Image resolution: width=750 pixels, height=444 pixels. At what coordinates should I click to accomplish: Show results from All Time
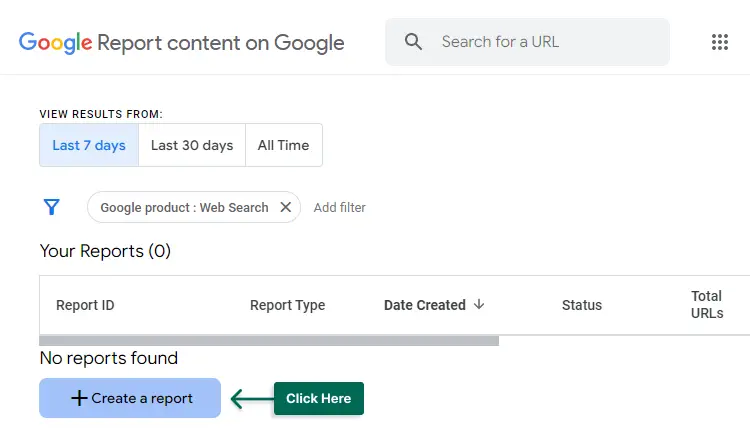(x=284, y=145)
